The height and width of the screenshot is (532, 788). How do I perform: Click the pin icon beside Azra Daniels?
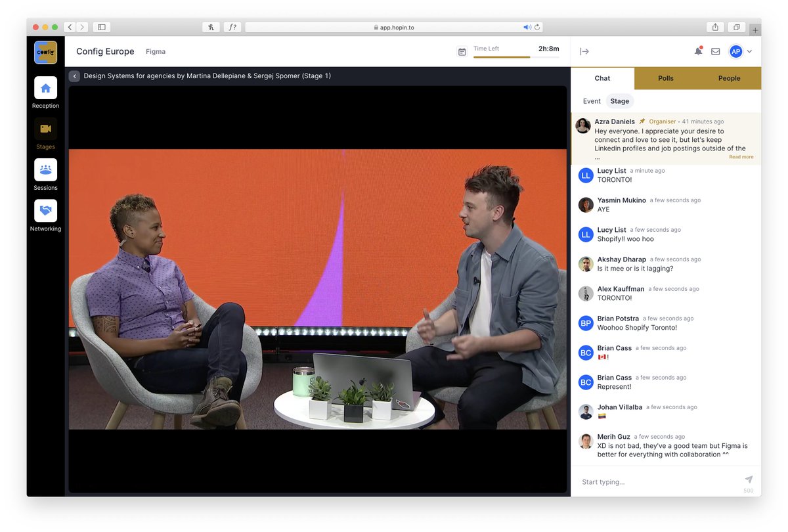(x=642, y=122)
